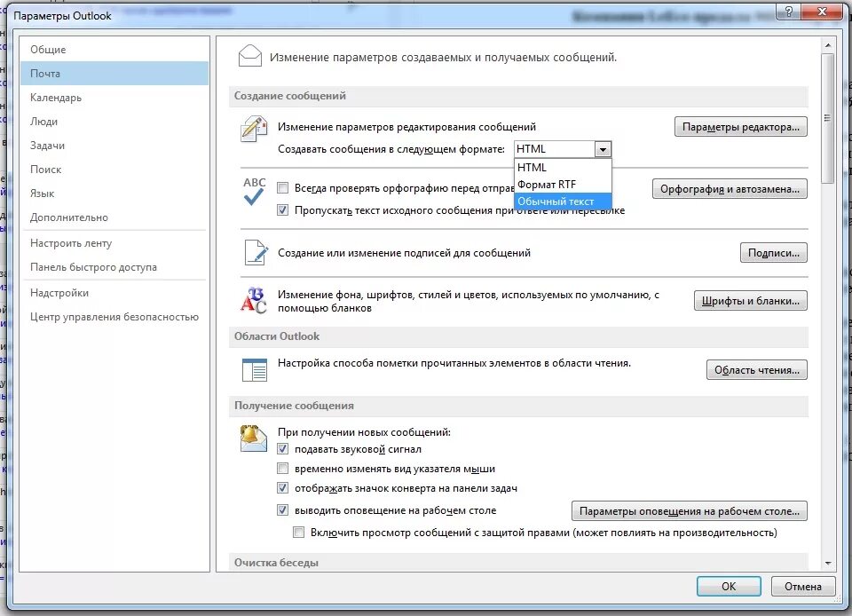Open 'Настроить ленту' category
Viewport: 852px width, 616px height.
coord(114,243)
